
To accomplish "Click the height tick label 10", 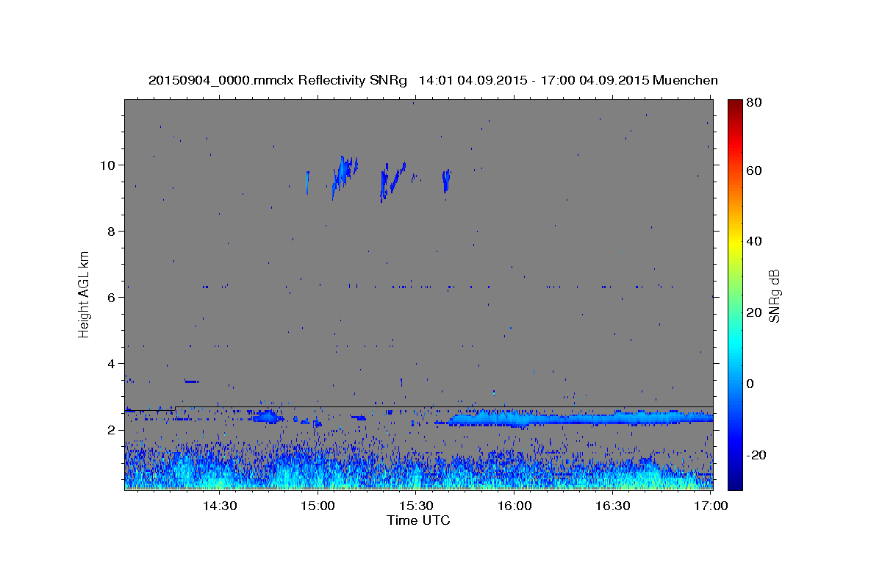I will [x=110, y=165].
